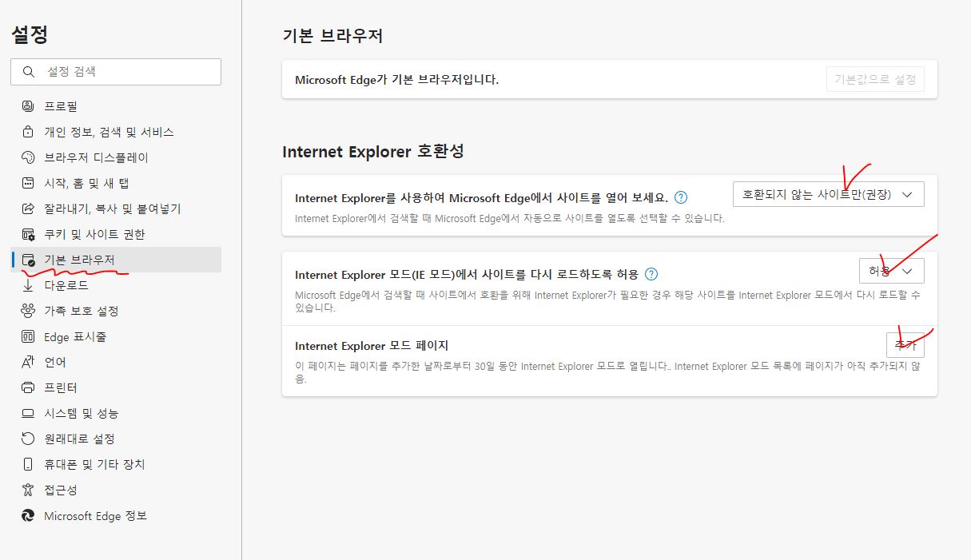971x560 pixels.
Task: Click the 추가 button for Internet Explorer 모드 페이지
Action: tap(905, 345)
